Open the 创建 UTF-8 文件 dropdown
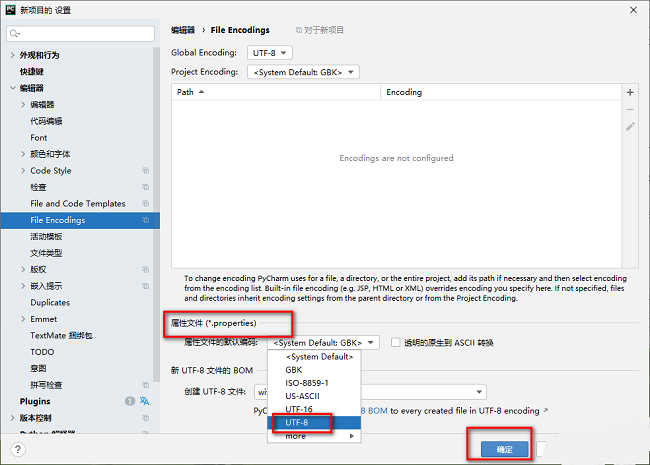Screen dimensions: 650x465 [370, 392]
